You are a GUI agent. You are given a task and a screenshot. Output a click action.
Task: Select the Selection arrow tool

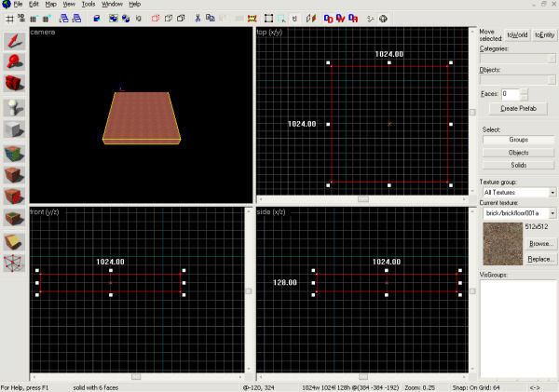pyautogui.click(x=14, y=41)
